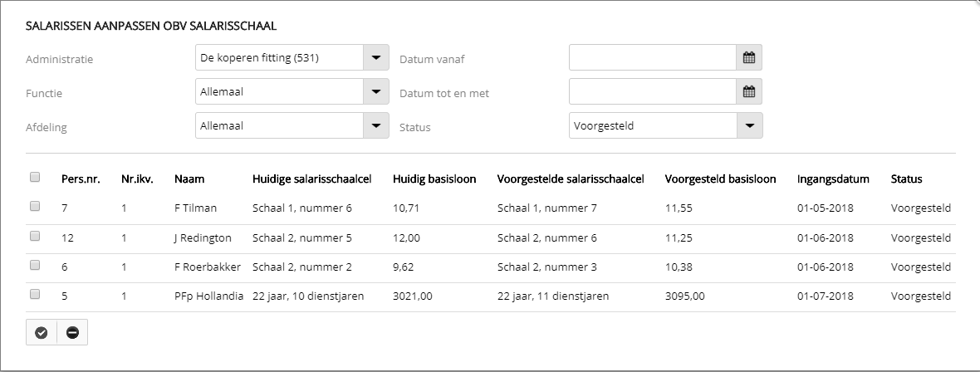Sort by the Pers.nr. column header
The width and height of the screenshot is (980, 372).
[x=81, y=179]
